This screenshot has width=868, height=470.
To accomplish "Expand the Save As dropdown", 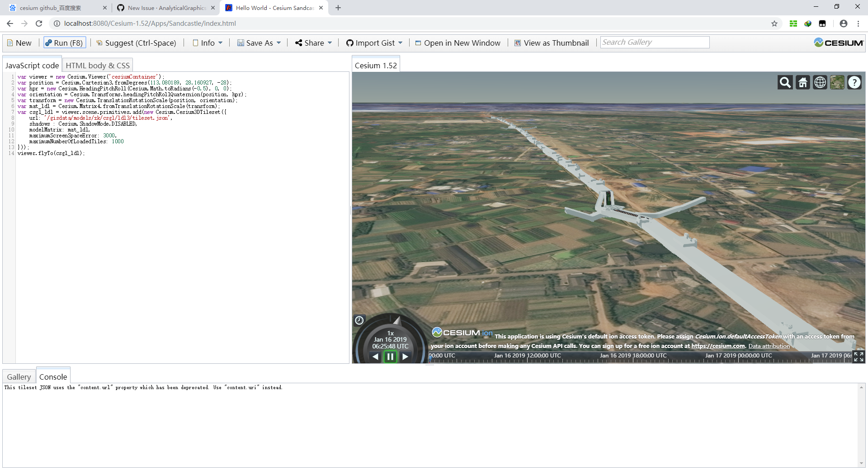I will [x=259, y=43].
